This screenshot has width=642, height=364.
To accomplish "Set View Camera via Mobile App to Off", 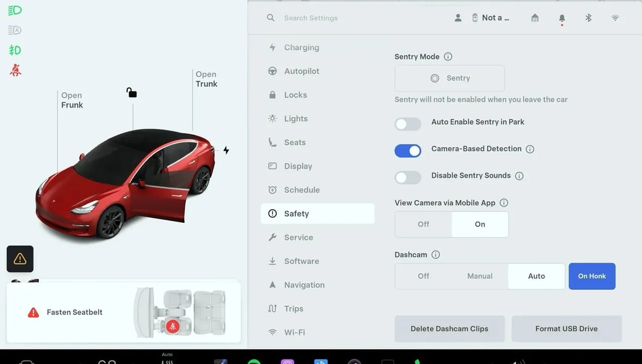I will pos(423,224).
